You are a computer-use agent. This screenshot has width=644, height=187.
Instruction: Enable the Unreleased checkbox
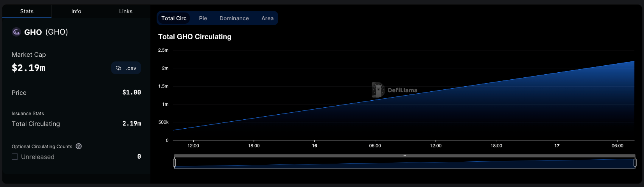(15, 157)
